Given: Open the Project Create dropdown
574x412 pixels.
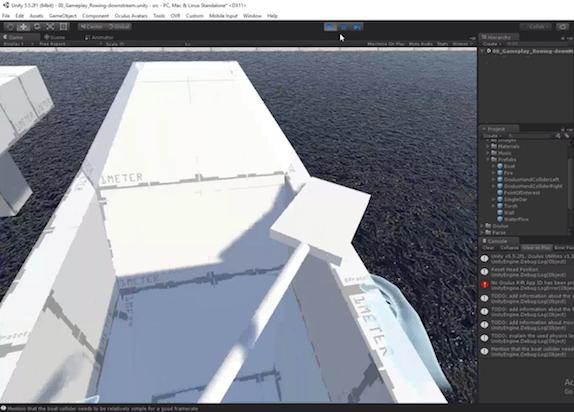Looking at the screenshot, I should 491,136.
